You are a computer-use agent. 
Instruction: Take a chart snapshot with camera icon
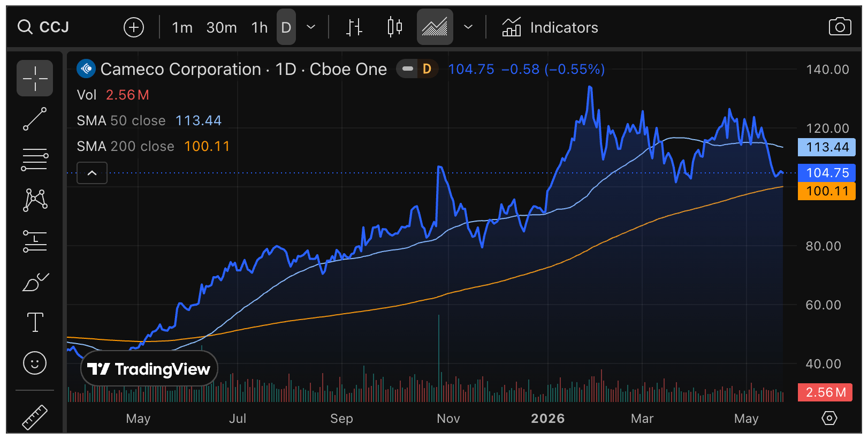pyautogui.click(x=840, y=27)
